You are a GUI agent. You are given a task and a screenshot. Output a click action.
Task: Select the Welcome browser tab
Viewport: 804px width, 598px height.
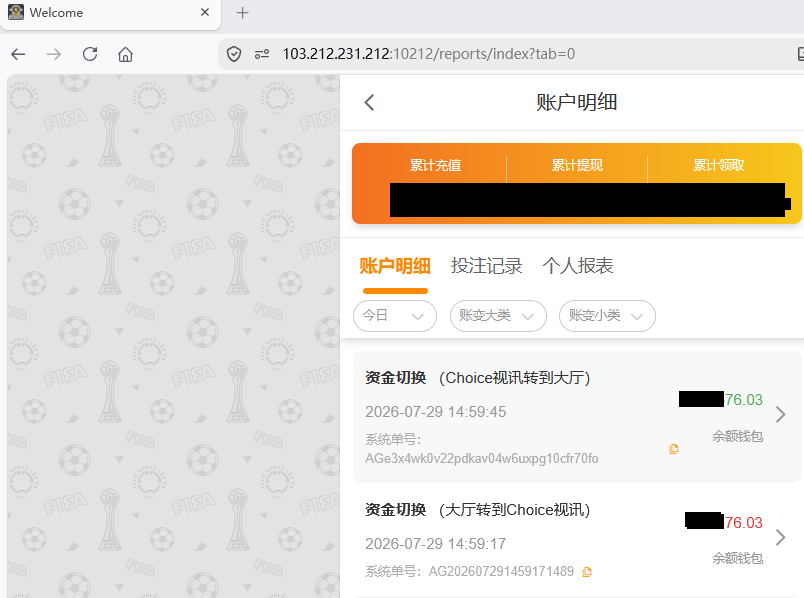click(x=110, y=13)
